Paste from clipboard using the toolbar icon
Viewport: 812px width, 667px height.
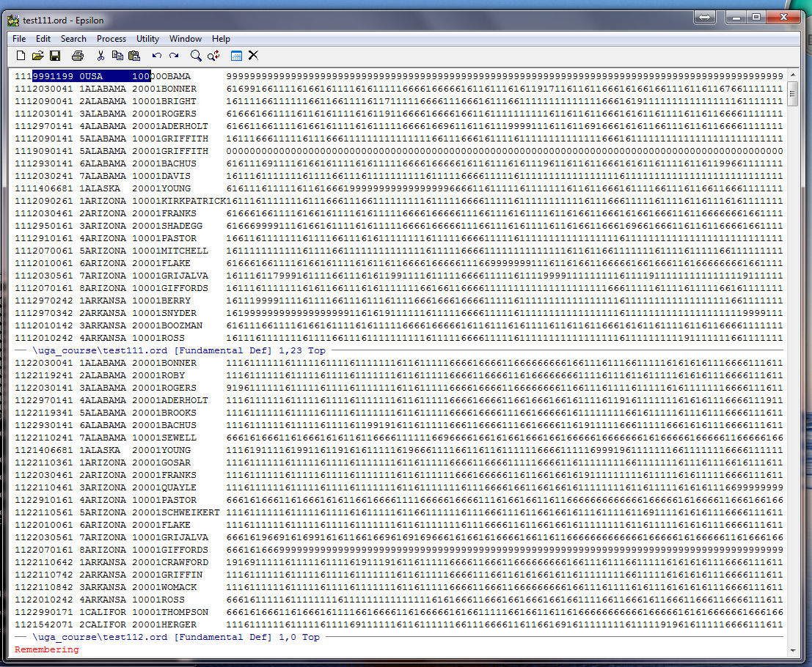point(134,56)
